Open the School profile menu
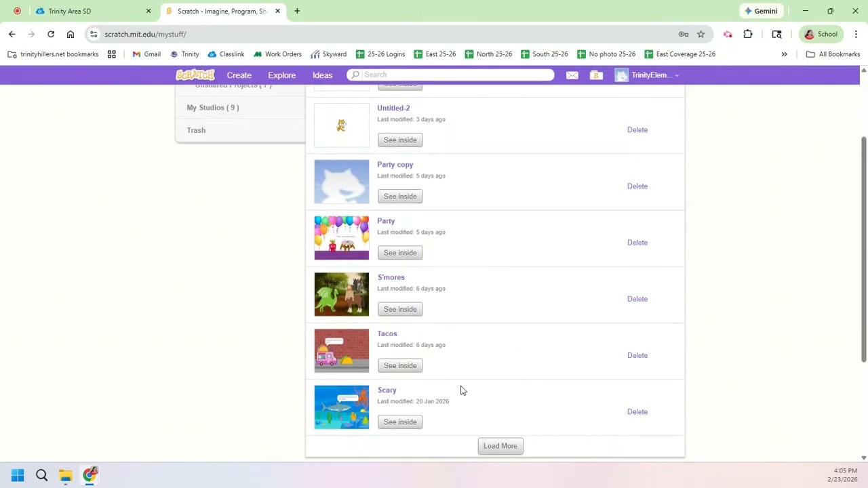This screenshot has width=868, height=488. pos(821,34)
